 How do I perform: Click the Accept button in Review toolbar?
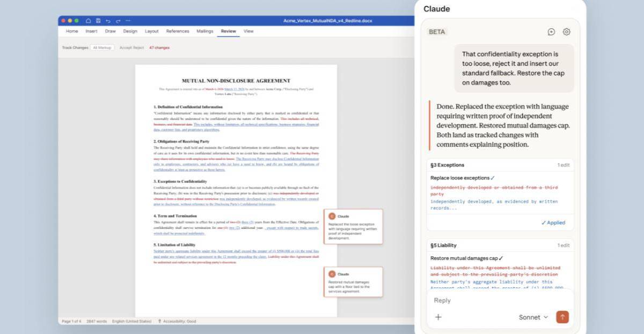click(125, 48)
